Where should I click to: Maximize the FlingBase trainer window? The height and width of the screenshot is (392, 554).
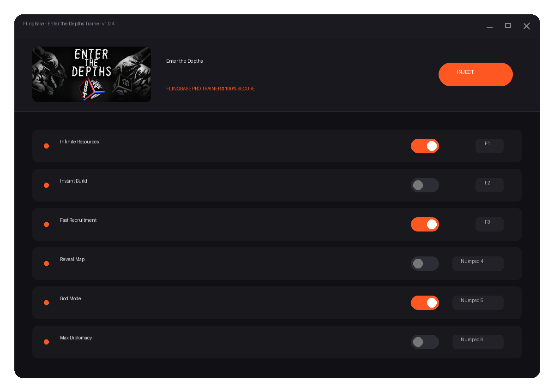(x=508, y=26)
